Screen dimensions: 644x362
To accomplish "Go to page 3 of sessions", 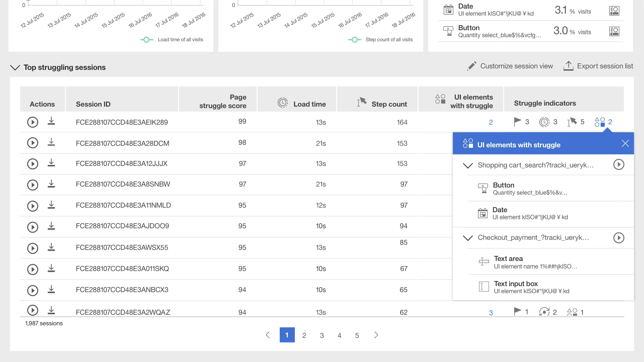I will click(322, 335).
